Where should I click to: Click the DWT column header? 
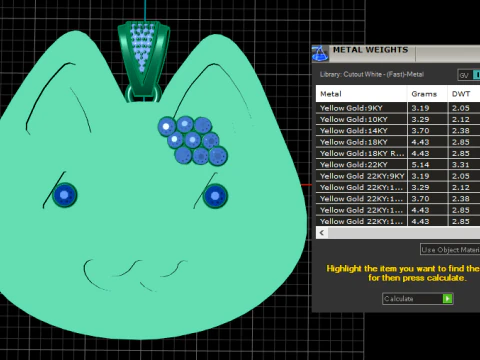pyautogui.click(x=464, y=94)
